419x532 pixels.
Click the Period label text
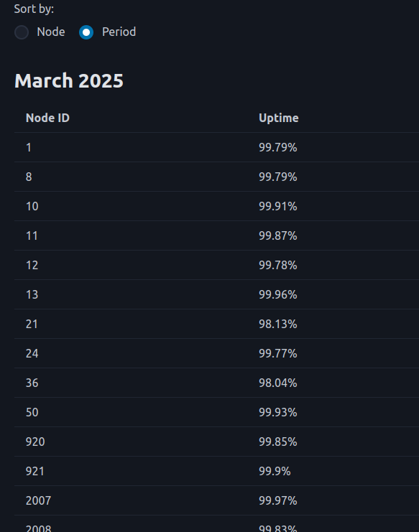[119, 32]
